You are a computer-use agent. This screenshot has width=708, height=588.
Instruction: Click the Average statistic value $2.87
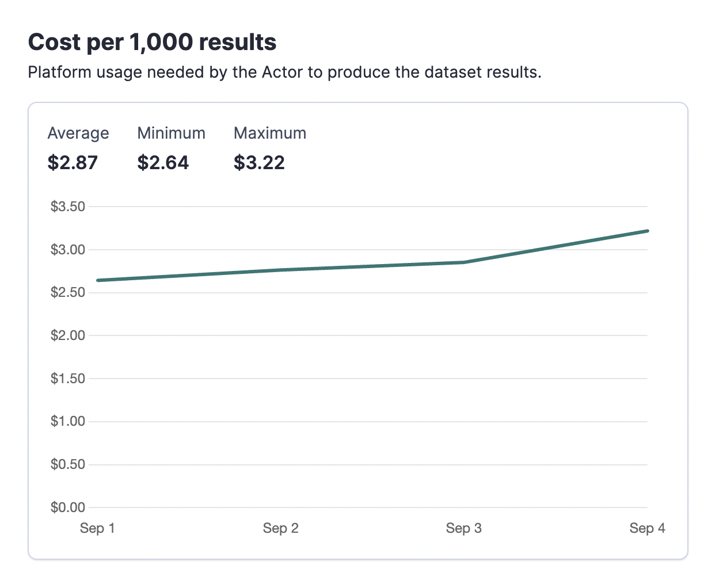73,162
